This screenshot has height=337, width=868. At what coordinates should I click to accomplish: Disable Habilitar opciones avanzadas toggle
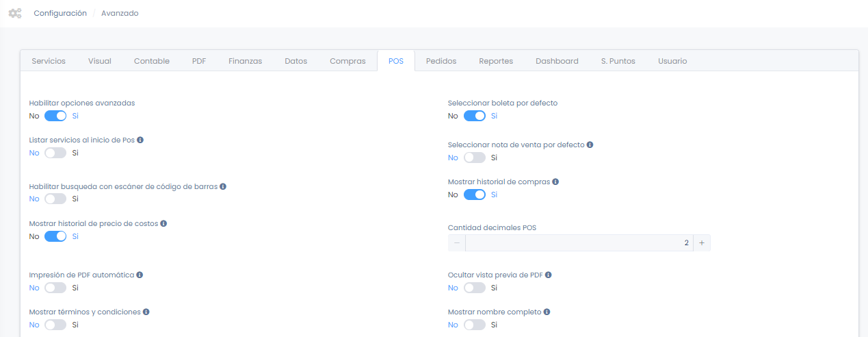55,116
